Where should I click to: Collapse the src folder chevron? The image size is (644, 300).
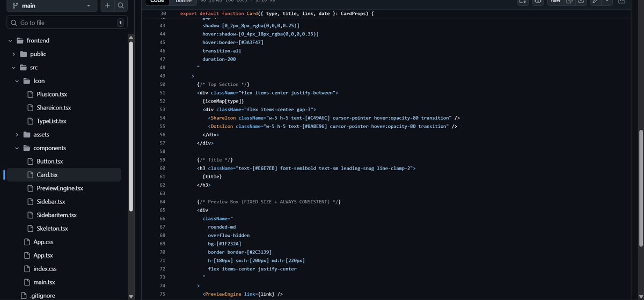click(13, 68)
